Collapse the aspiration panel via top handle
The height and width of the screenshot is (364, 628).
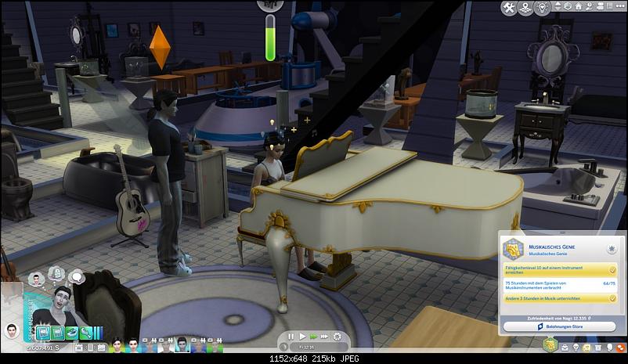561,232
